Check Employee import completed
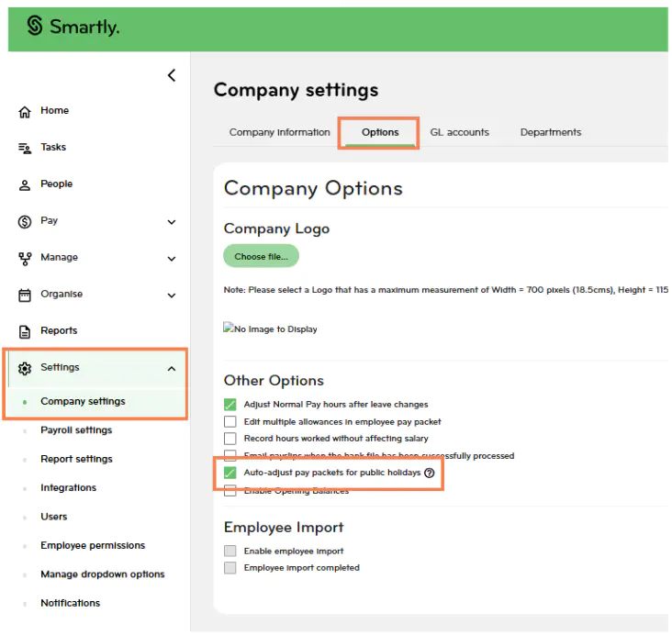 tap(230, 568)
